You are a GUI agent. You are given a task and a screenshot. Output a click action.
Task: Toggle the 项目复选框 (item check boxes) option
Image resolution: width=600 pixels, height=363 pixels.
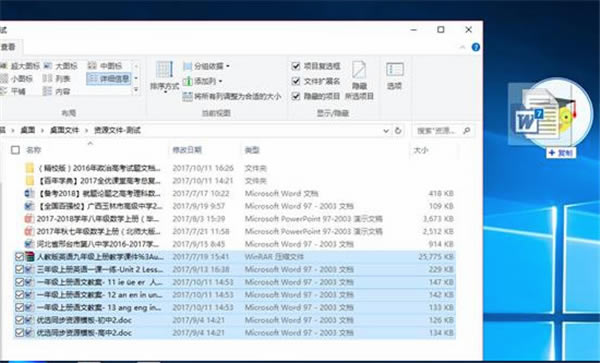[316, 66]
